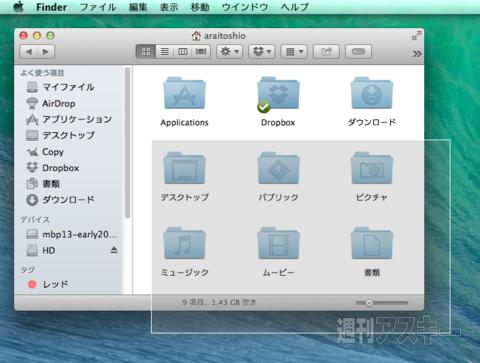Select the HD volume in sidebar
Screen dimensions: 480x363
coord(41,250)
